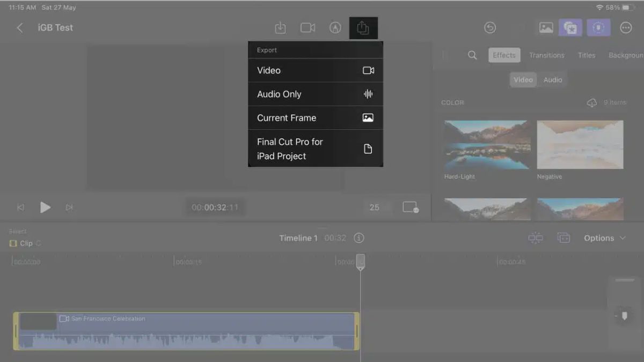Open the timeline info icon

pos(360,238)
